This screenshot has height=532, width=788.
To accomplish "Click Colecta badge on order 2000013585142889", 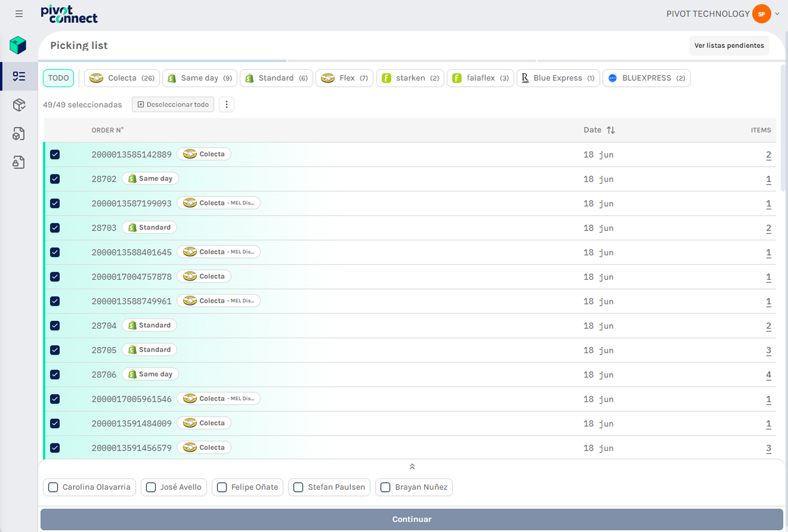I will [204, 154].
